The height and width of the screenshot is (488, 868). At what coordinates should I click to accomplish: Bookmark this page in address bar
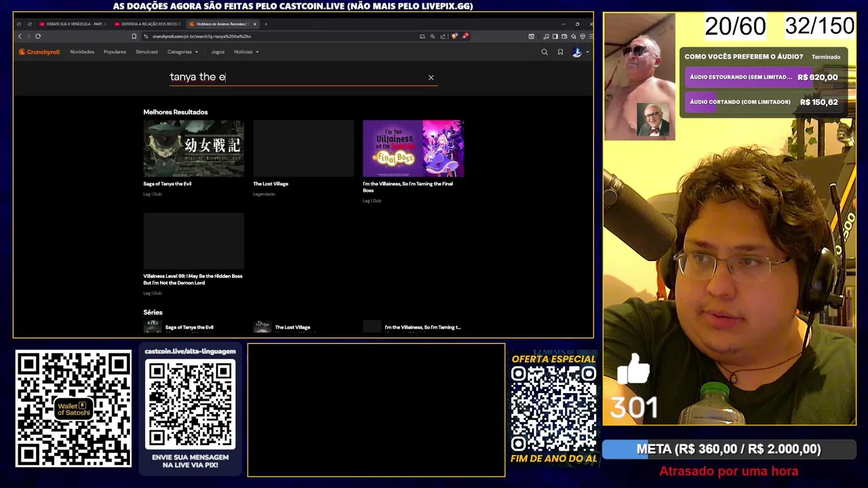134,36
